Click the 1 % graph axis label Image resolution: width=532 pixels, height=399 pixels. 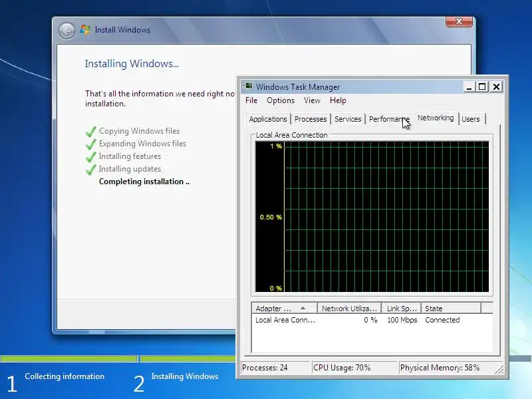[x=276, y=146]
